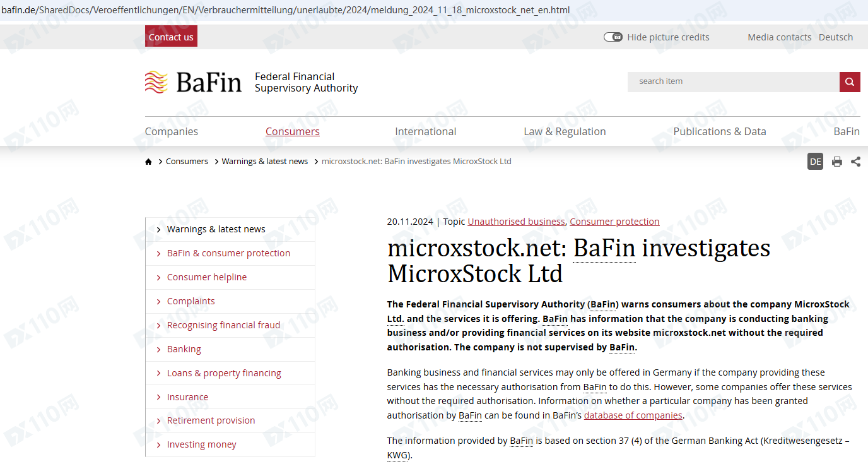This screenshot has width=868, height=464.
Task: Open the database of companies link
Action: [x=633, y=415]
